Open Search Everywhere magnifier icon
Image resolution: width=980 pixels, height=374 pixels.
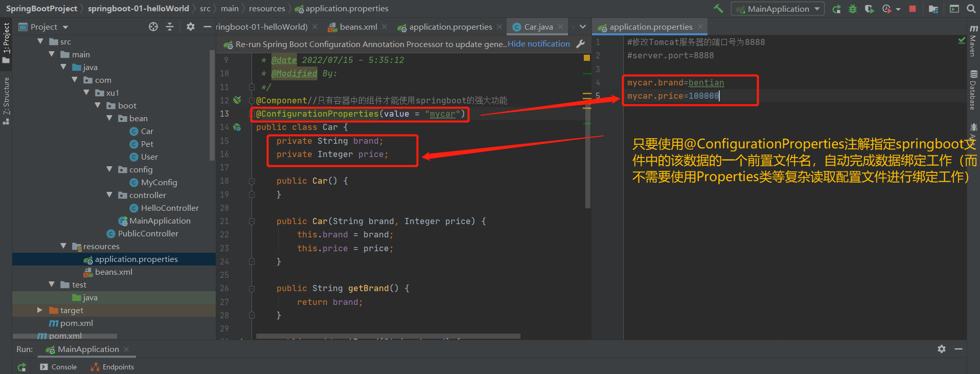[x=971, y=9]
